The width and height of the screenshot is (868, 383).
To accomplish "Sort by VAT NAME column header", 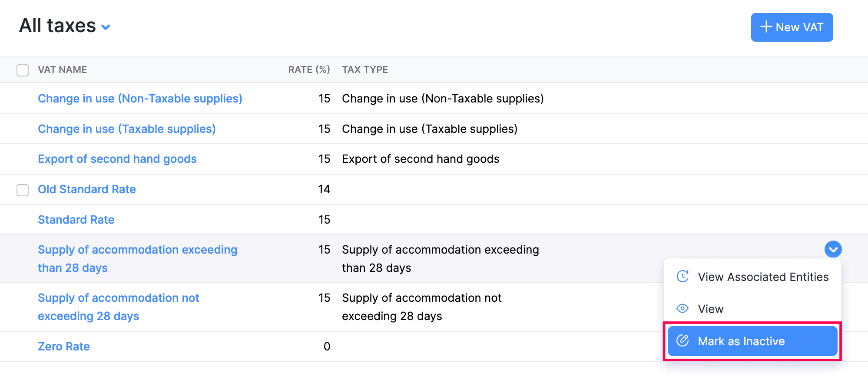I will 62,70.
